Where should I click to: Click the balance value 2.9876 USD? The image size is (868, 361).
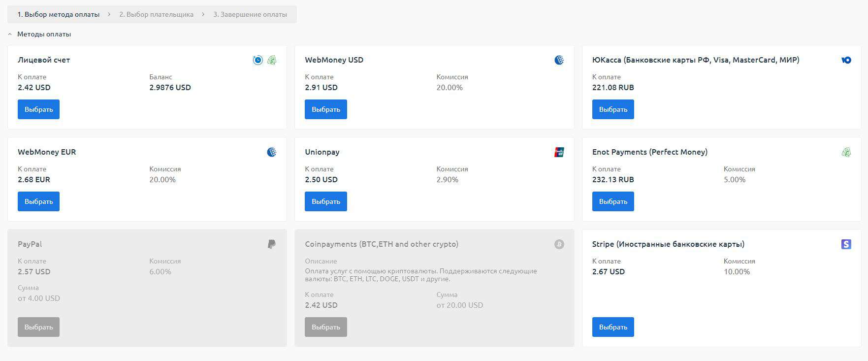point(170,88)
